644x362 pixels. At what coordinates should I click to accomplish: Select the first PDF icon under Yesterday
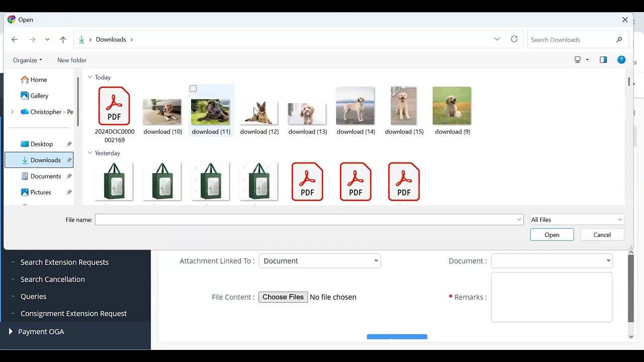point(307,182)
